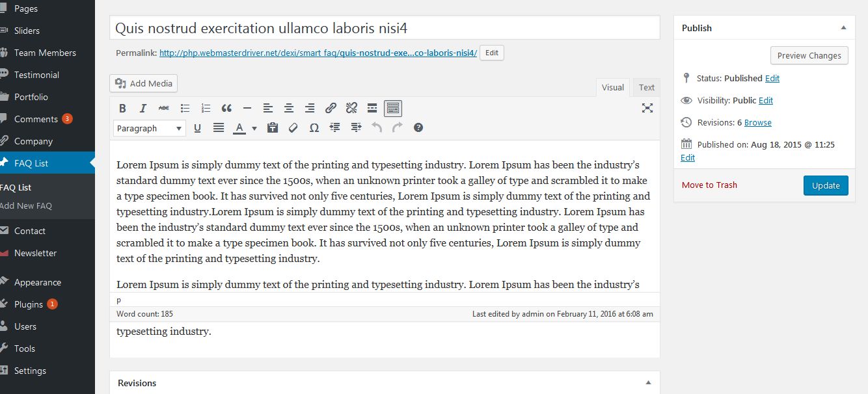This screenshot has width=868, height=394.
Task: Open the text color dropdown arrow
Action: click(254, 128)
